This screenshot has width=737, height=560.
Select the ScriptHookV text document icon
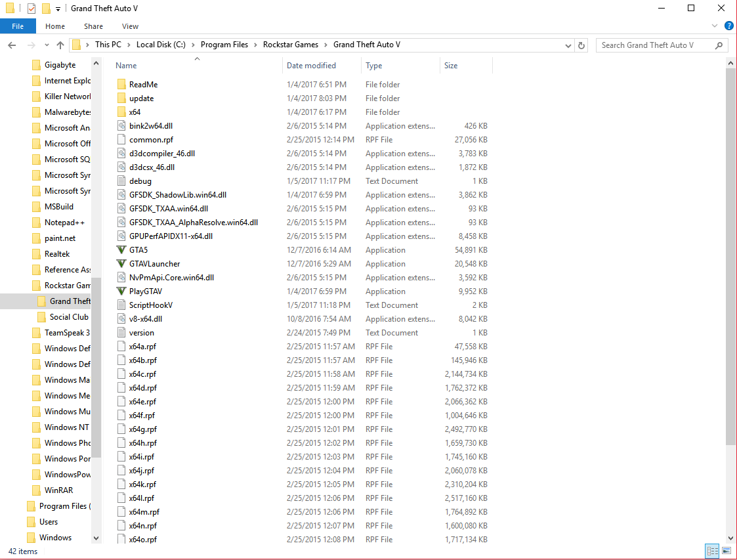tap(121, 305)
